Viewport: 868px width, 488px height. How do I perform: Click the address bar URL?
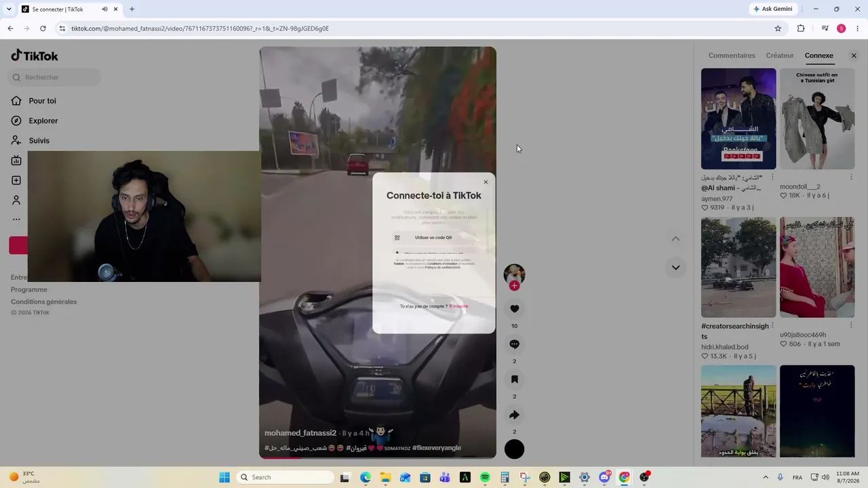(200, 28)
